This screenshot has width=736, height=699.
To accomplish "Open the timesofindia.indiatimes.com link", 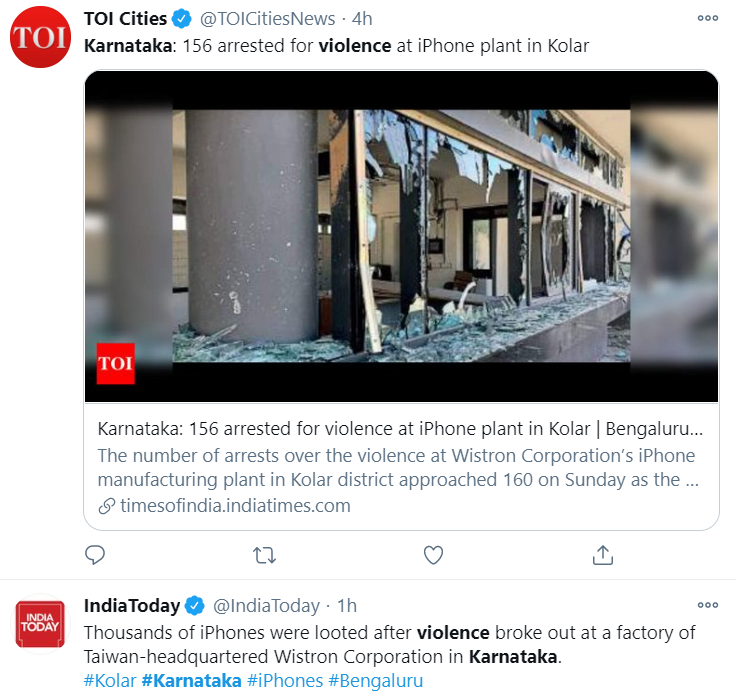I will pos(235,506).
